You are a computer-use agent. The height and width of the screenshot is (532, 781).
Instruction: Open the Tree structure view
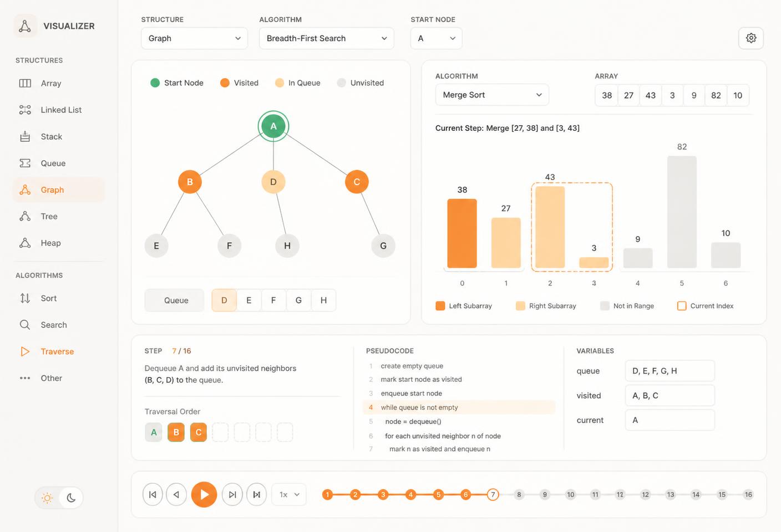(x=58, y=216)
